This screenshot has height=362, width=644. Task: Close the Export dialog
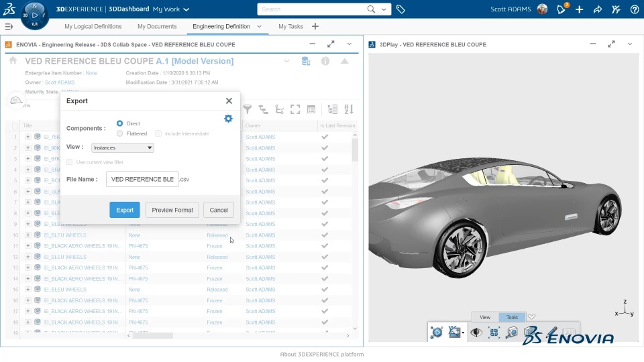pos(229,101)
